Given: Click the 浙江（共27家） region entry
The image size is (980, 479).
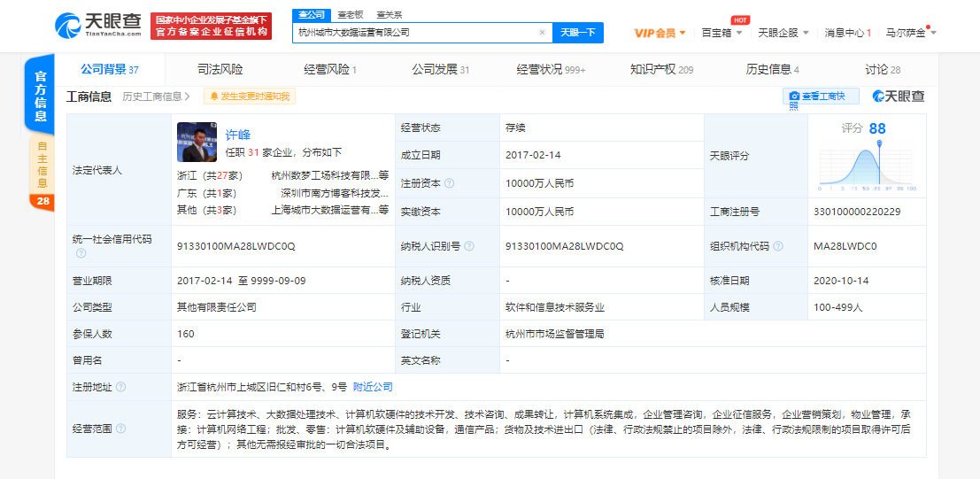Looking at the screenshot, I should point(210,175).
